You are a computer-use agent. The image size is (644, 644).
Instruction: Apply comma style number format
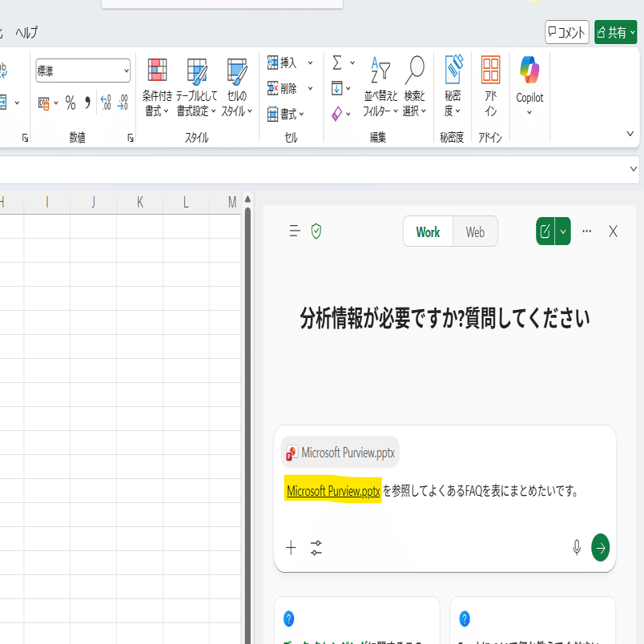pos(87,103)
